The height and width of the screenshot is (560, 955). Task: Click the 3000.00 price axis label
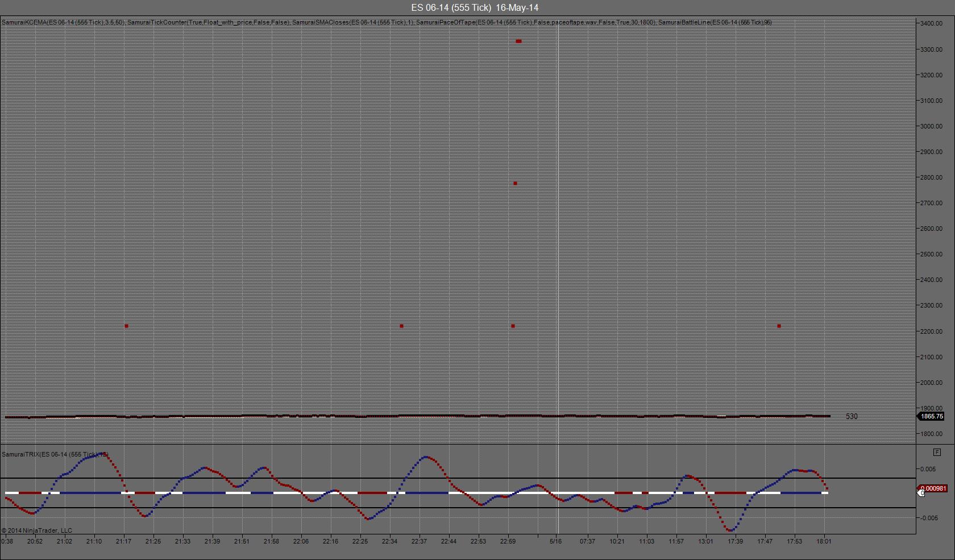pyautogui.click(x=931, y=126)
